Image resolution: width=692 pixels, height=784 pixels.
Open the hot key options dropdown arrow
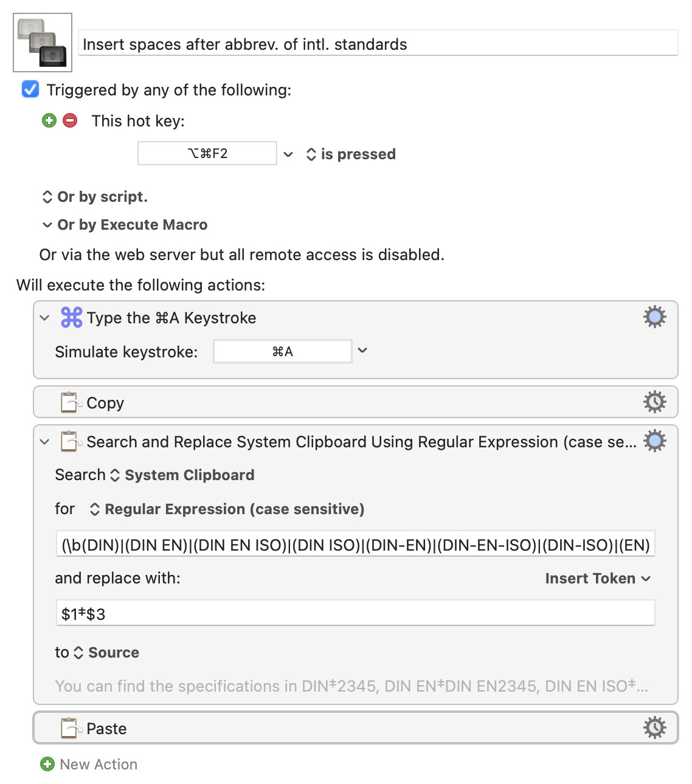coord(288,154)
